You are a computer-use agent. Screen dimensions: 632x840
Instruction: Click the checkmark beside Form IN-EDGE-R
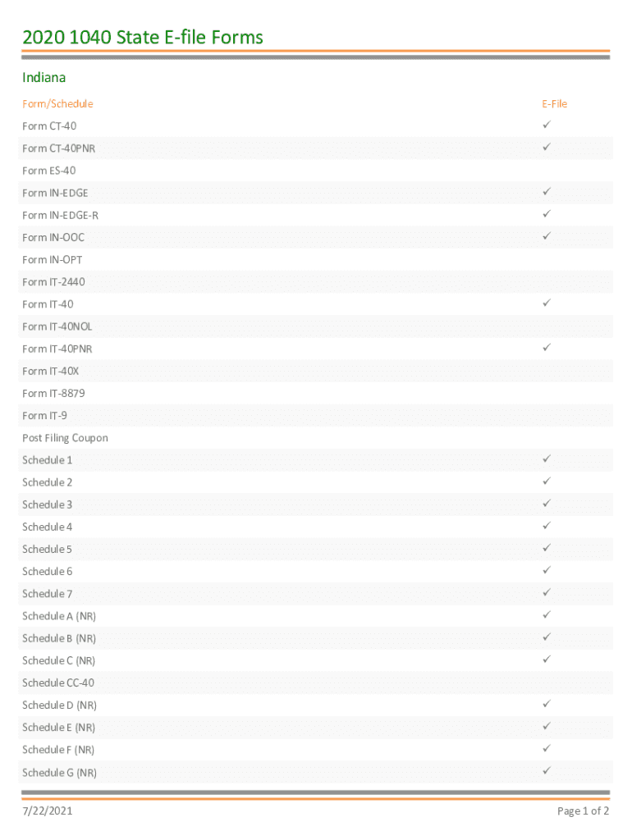pyautogui.click(x=547, y=214)
